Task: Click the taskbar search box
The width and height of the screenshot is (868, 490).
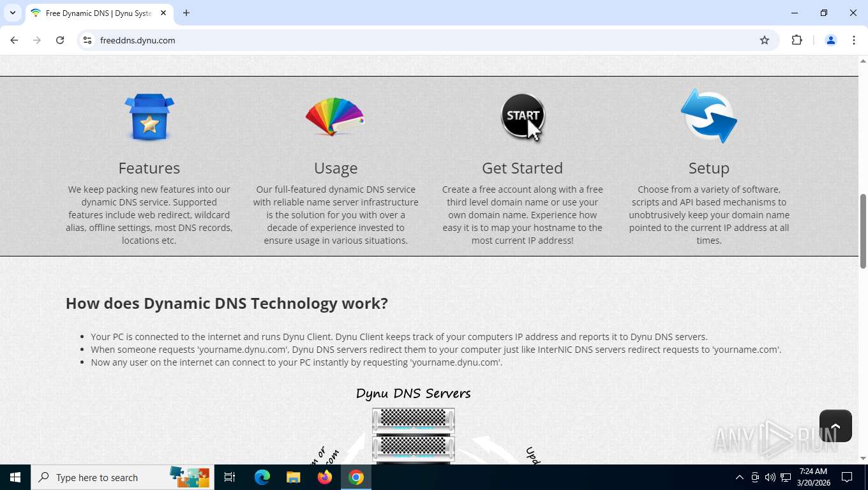Action: tap(123, 477)
